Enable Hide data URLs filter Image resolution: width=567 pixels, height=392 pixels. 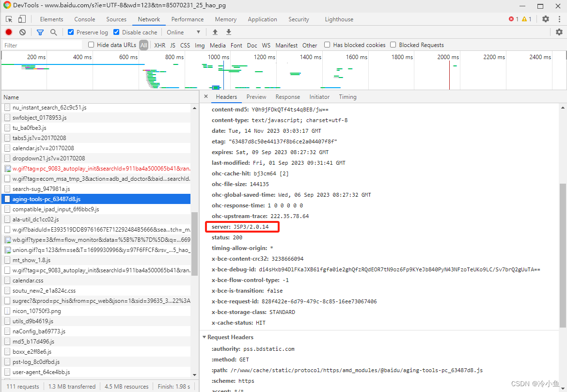[91, 45]
